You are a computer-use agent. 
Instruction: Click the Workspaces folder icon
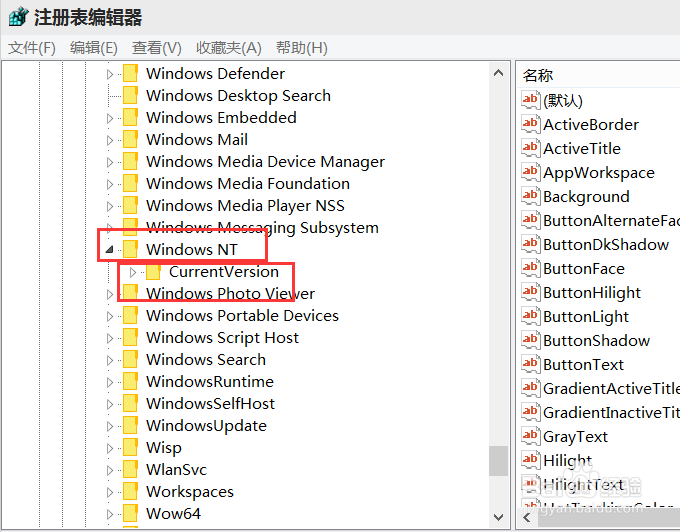click(x=131, y=492)
